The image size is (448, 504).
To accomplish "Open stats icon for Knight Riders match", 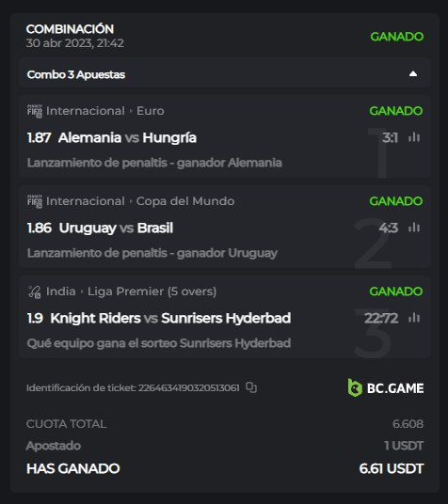I will pos(414,318).
